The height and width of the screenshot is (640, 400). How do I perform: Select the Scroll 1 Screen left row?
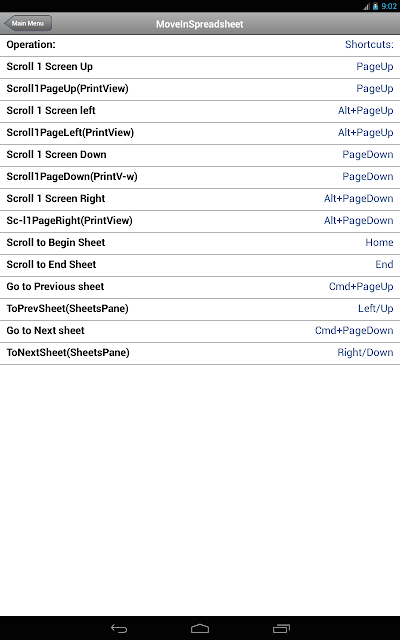pyautogui.click(x=200, y=111)
